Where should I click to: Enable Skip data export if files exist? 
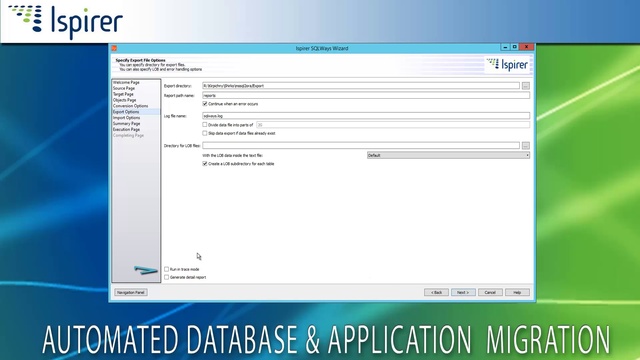click(x=205, y=133)
